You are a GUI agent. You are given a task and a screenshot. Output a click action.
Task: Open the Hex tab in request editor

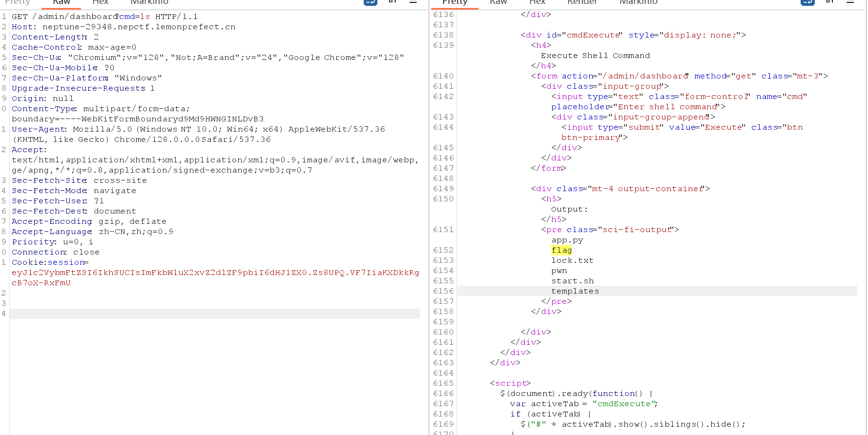pos(100,2)
